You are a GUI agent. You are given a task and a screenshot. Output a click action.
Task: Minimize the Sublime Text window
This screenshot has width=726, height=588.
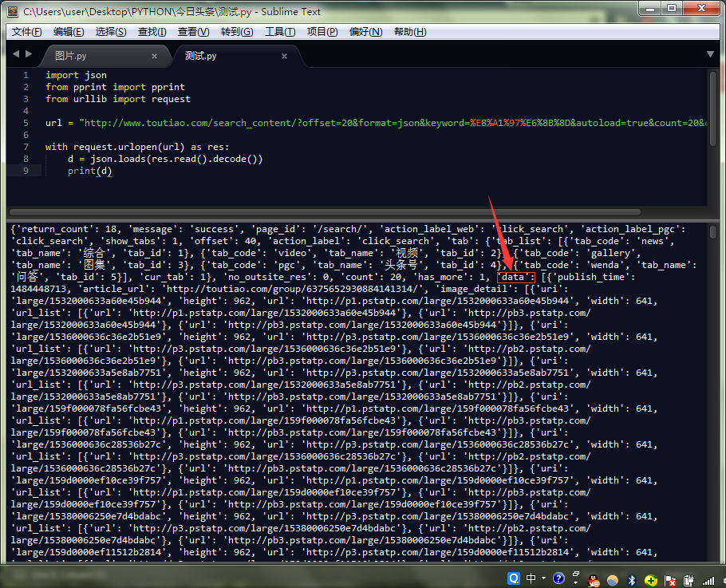(x=650, y=9)
